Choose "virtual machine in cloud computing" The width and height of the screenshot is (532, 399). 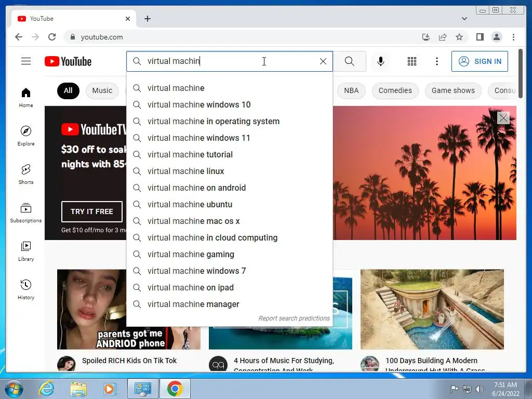pos(229,238)
